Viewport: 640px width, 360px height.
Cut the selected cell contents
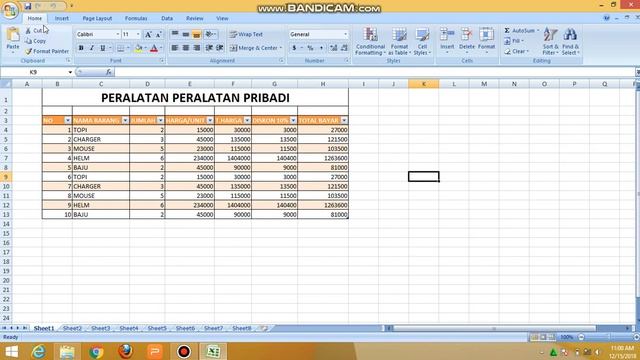36,31
